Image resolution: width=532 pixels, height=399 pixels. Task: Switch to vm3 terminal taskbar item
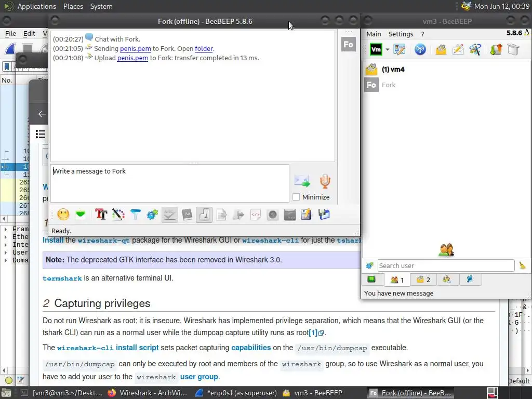point(61,393)
